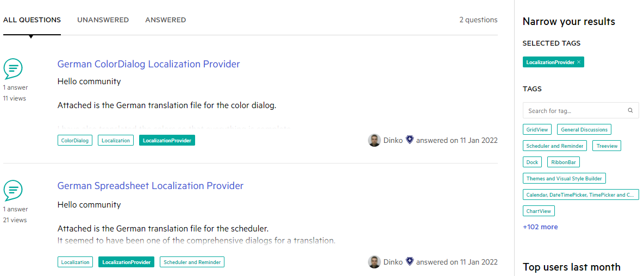Open the German ColorDialog Localization Provider question

click(149, 64)
